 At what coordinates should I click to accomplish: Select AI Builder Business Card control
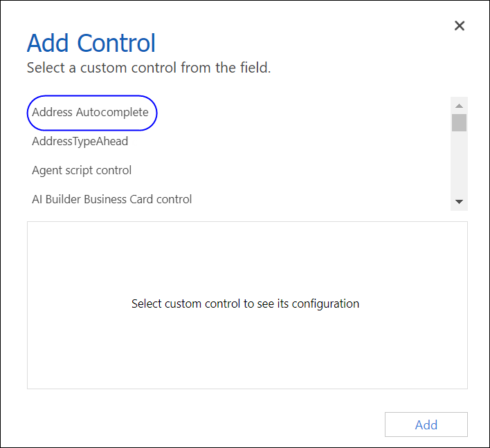(112, 199)
